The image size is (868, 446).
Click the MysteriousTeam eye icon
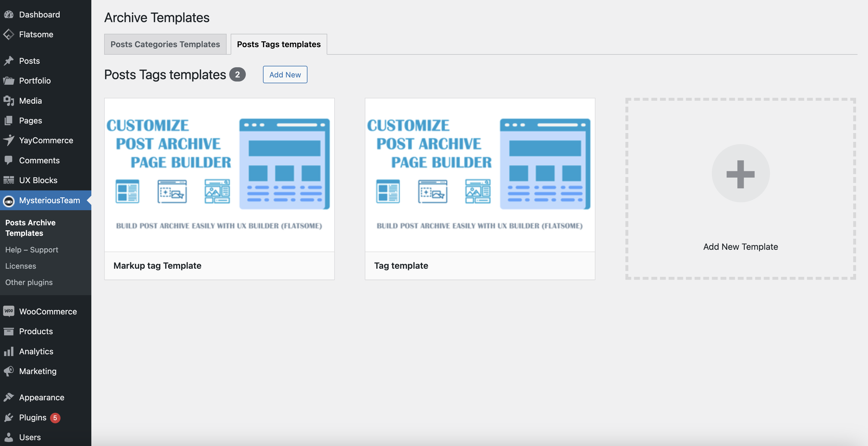(x=9, y=201)
